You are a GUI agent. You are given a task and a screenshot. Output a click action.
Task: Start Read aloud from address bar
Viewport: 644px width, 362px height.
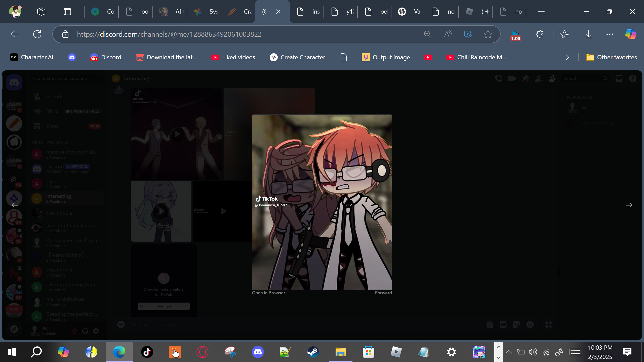[x=448, y=34]
